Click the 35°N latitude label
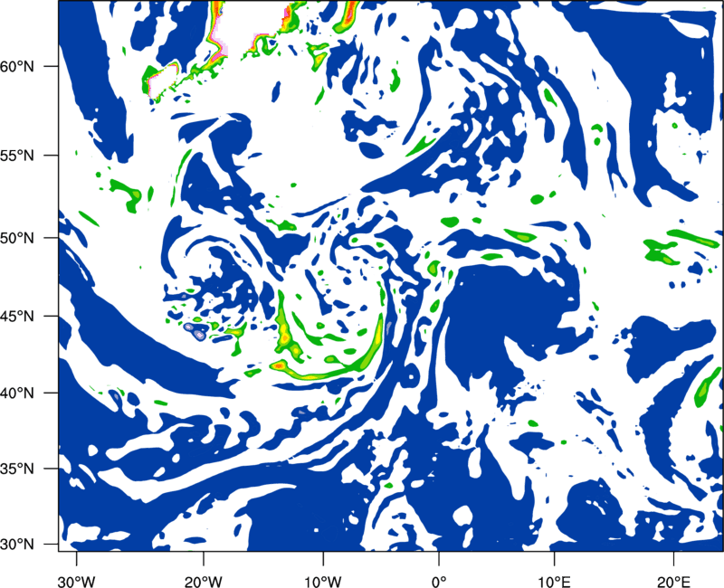Screen dimensions: 724x588 pos(17,469)
